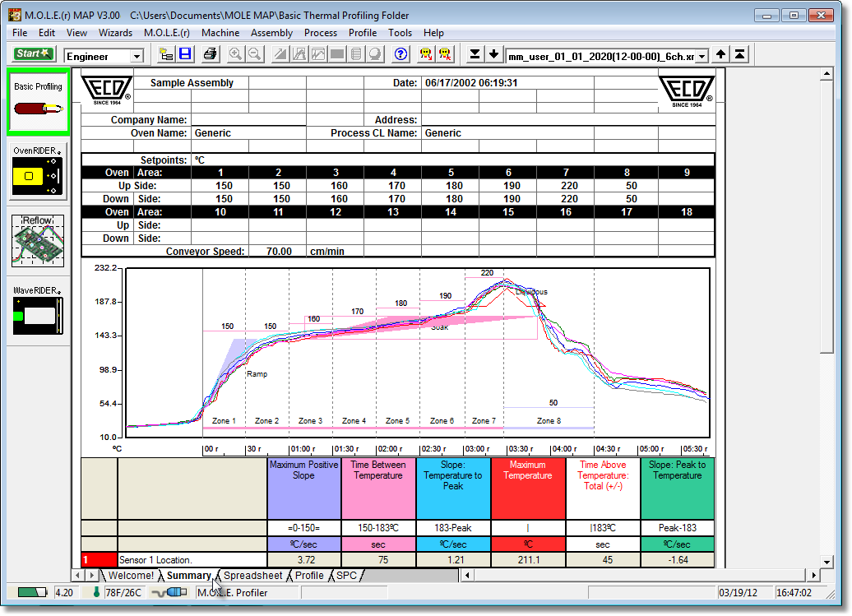Click the tab scroll left arrow
Screen dimensions: 852x616
(77, 575)
